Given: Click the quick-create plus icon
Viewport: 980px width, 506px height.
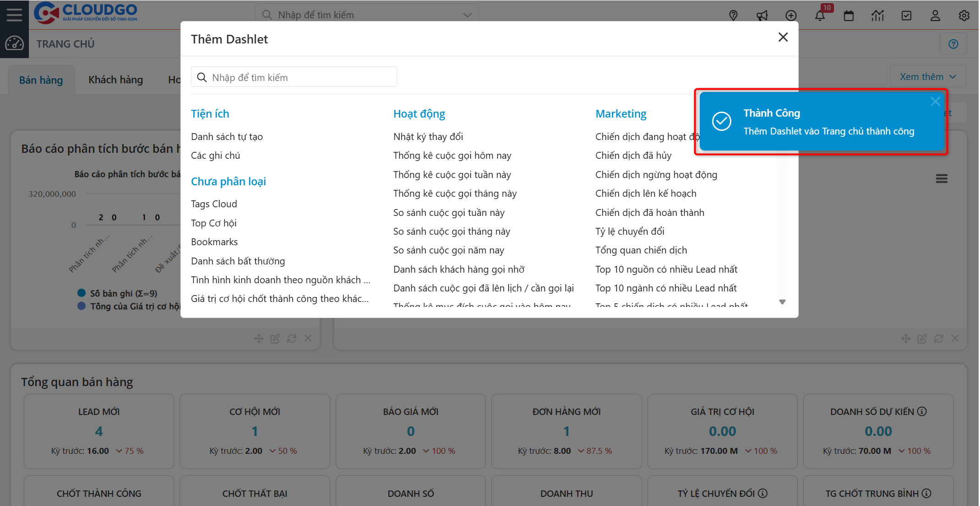Looking at the screenshot, I should (x=791, y=15).
